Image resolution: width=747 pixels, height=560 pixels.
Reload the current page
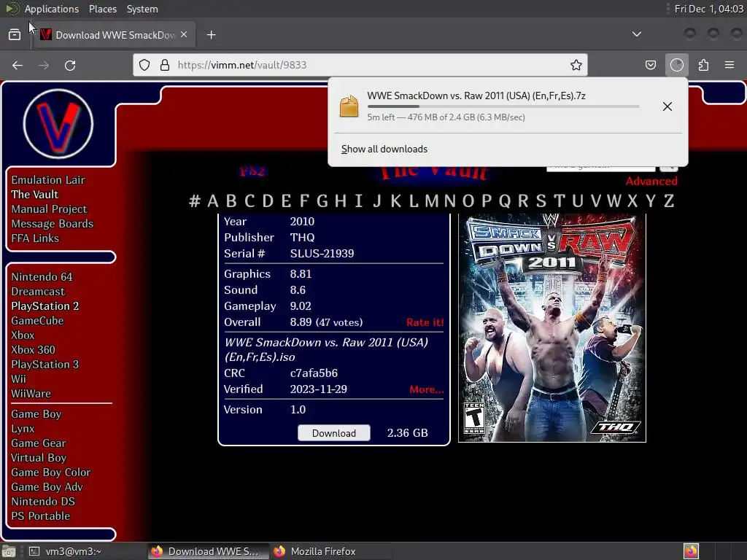[x=70, y=65]
